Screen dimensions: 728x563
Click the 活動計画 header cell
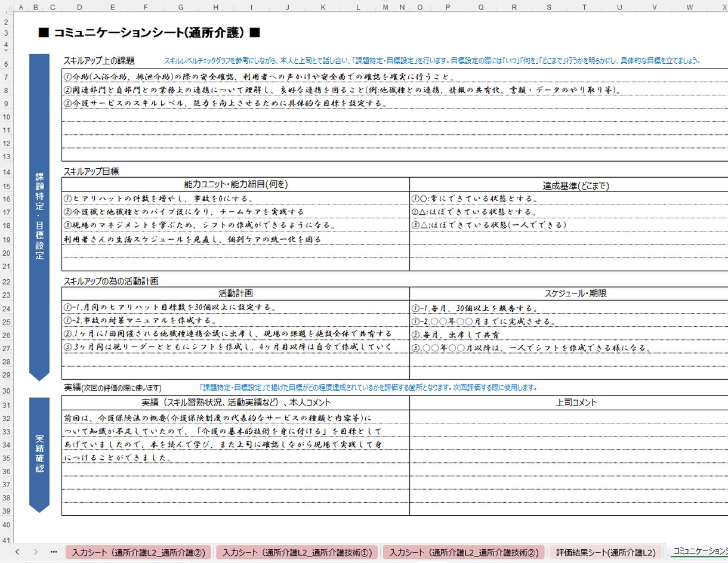pos(236,294)
